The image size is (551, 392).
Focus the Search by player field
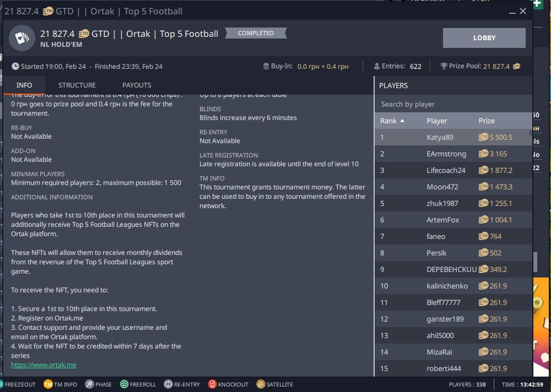pyautogui.click(x=453, y=104)
